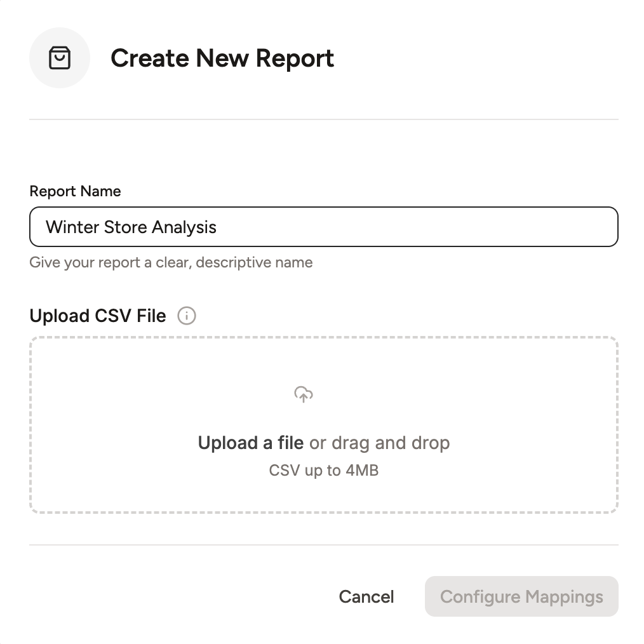644x644 pixels.
Task: Click the Report Name field label
Action: [x=75, y=191]
